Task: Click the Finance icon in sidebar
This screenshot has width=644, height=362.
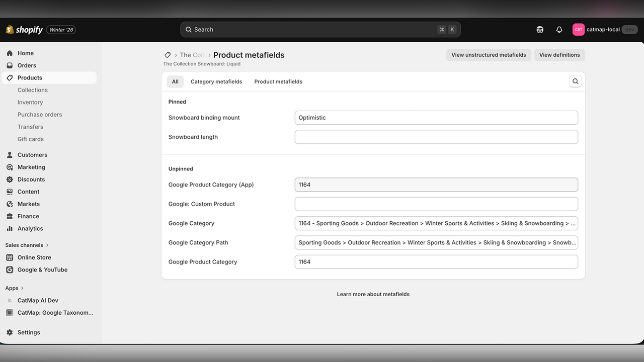Action: [x=10, y=216]
